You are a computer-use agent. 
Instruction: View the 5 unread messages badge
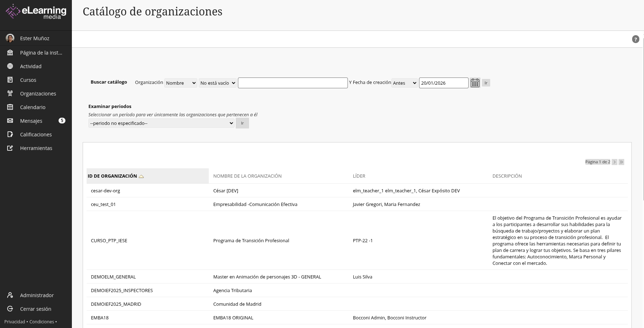click(62, 121)
